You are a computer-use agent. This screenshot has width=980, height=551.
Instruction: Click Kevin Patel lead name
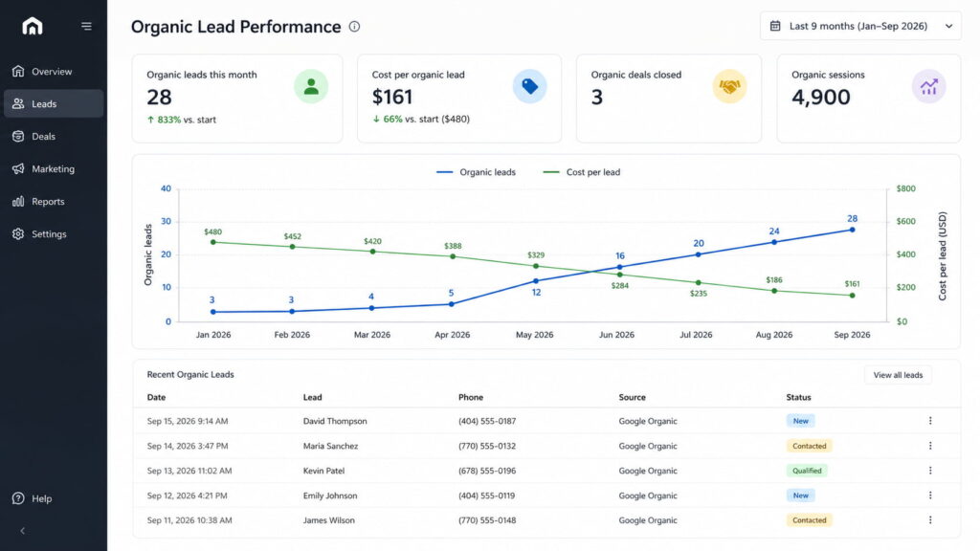(x=323, y=471)
